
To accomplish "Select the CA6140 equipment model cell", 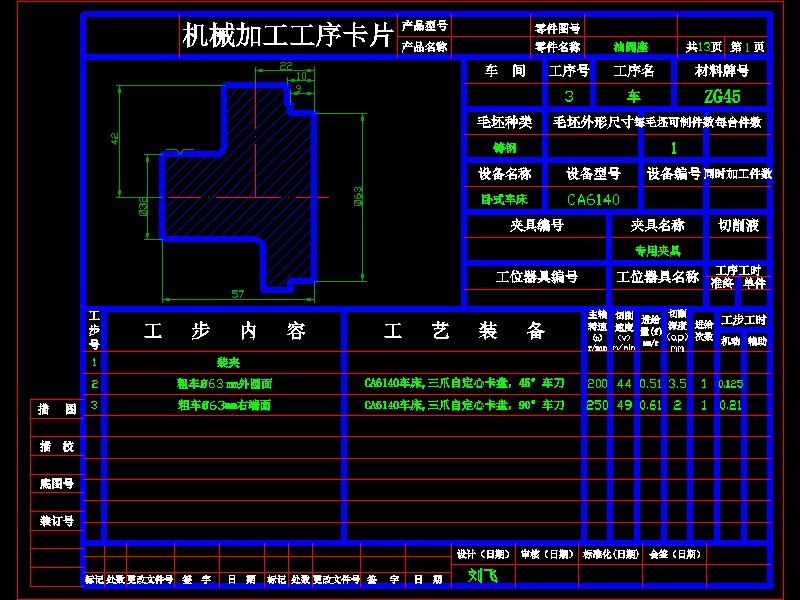I will (x=594, y=199).
